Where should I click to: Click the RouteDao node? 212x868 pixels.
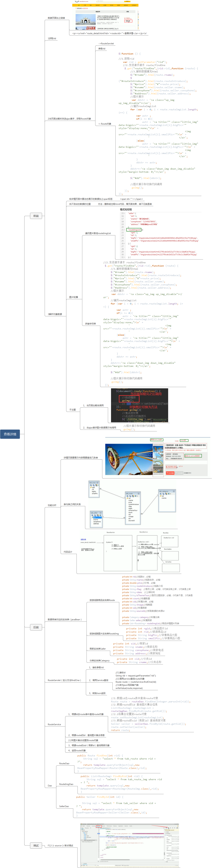tap(64, 763)
